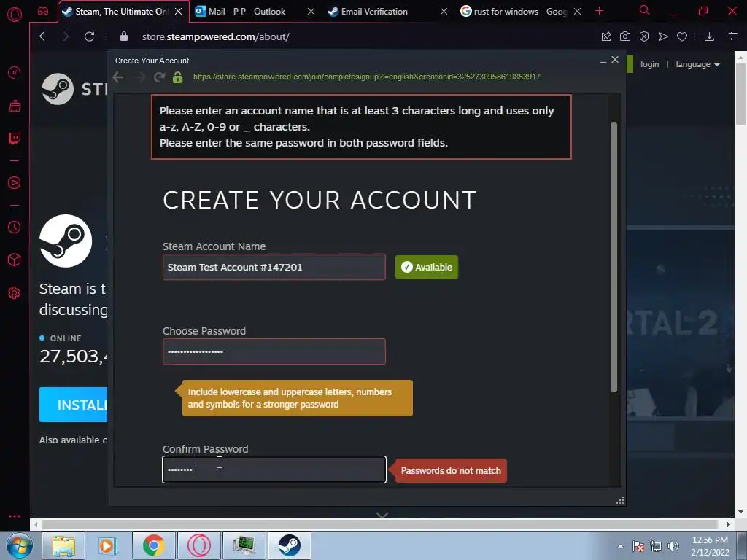Expand the language dropdown on Steam page
This screenshot has width=747, height=560.
tap(697, 64)
